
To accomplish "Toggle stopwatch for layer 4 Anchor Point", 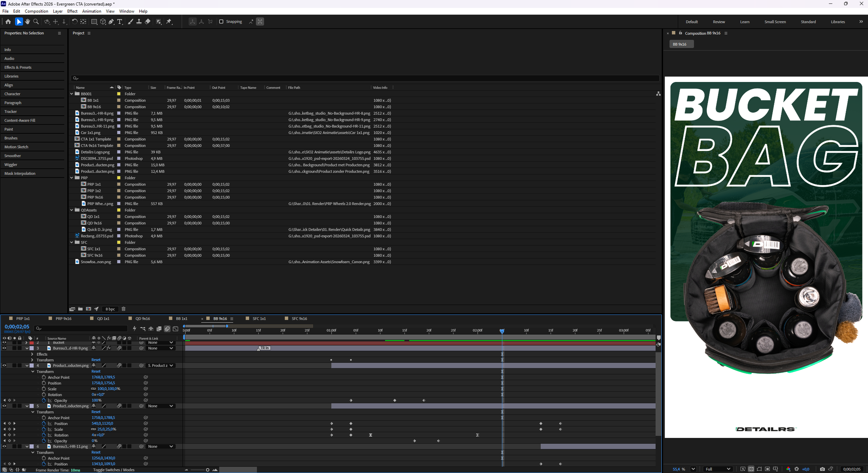I will click(x=44, y=377).
